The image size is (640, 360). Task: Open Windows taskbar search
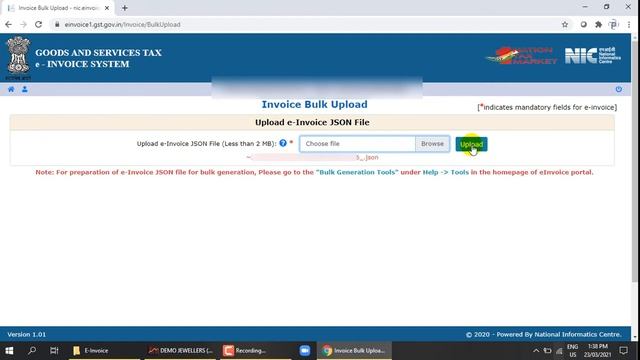32,351
